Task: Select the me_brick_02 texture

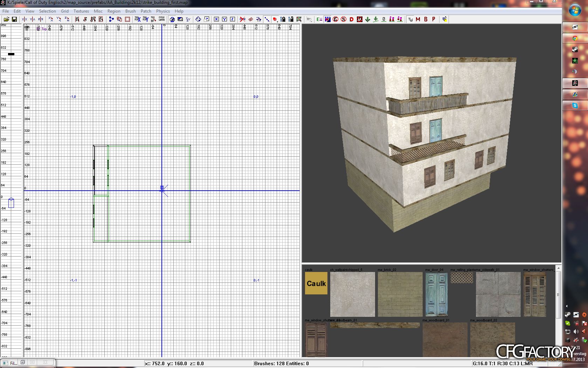Action: pos(400,294)
